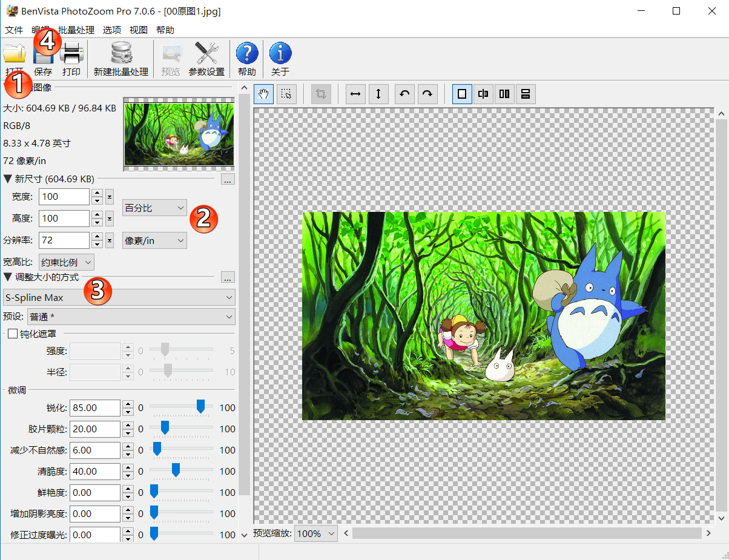Open the aspect ratio (约束比例) dropdown
The height and width of the screenshot is (560, 729).
pos(67,262)
